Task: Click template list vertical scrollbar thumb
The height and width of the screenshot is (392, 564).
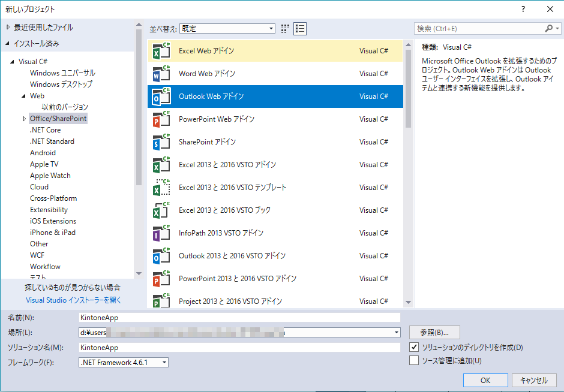Action: click(408, 88)
